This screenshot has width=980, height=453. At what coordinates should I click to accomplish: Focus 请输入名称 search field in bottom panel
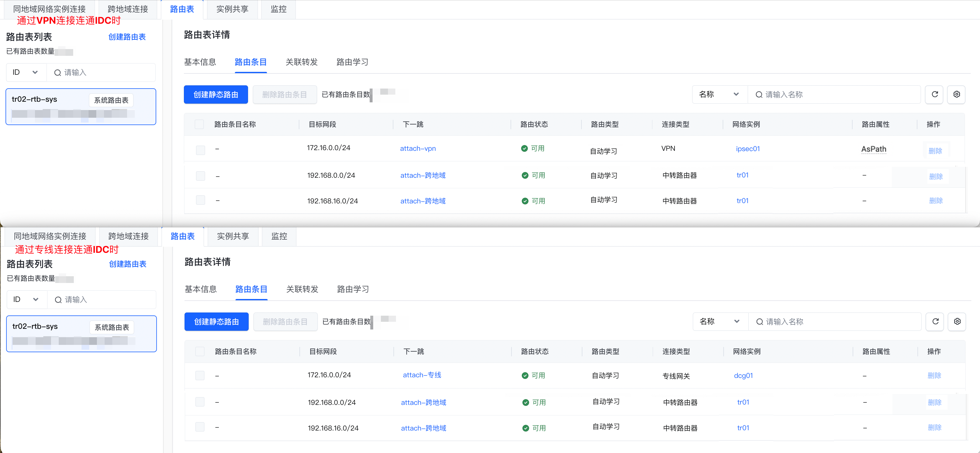835,321
